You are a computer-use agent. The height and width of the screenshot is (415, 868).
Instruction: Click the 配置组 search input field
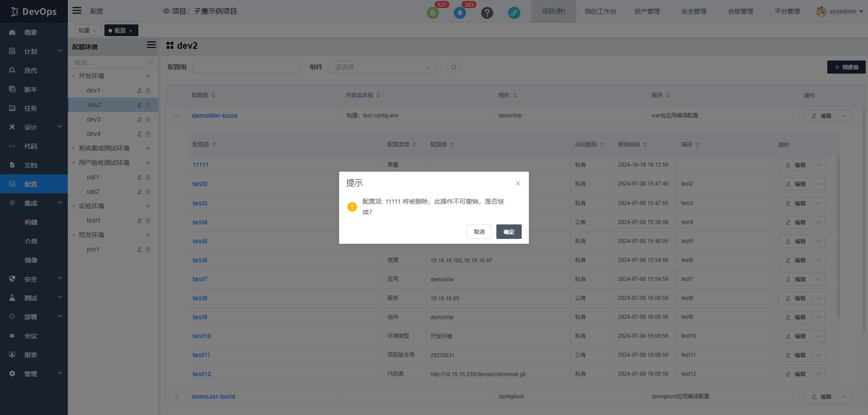[246, 67]
